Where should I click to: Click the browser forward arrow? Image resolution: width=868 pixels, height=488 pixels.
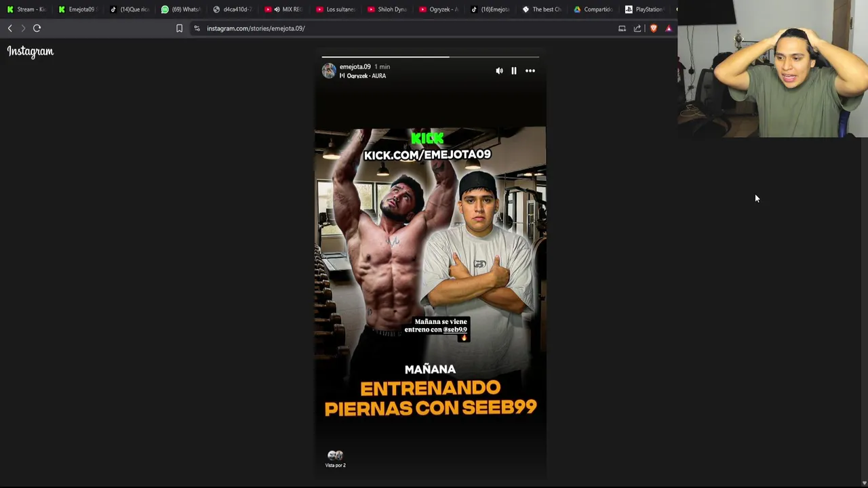click(x=22, y=28)
